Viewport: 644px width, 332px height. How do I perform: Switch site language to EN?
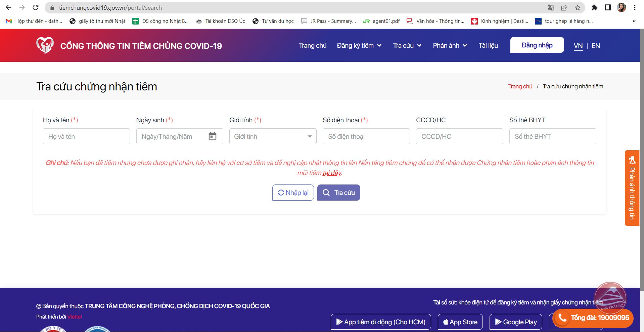(595, 46)
